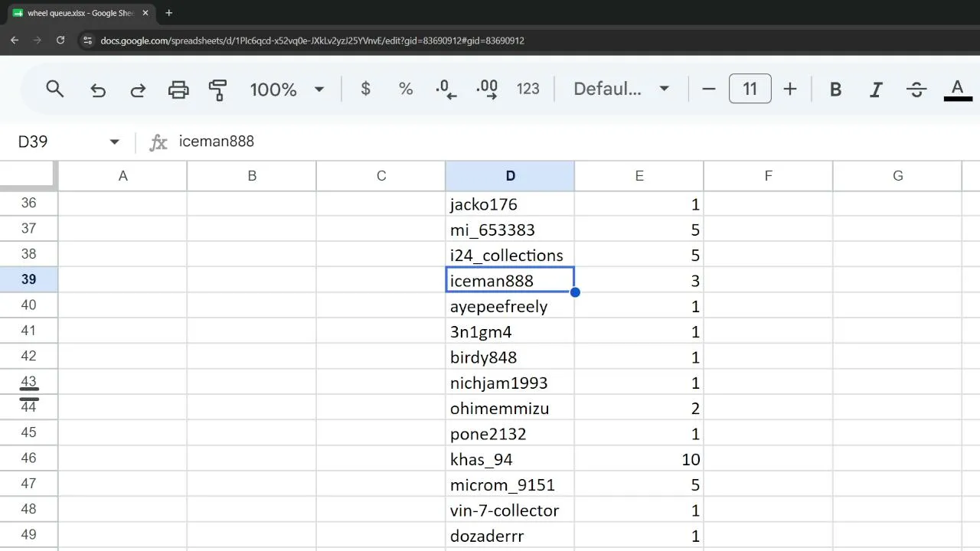Undo the last action
980x551 pixels.
98,90
